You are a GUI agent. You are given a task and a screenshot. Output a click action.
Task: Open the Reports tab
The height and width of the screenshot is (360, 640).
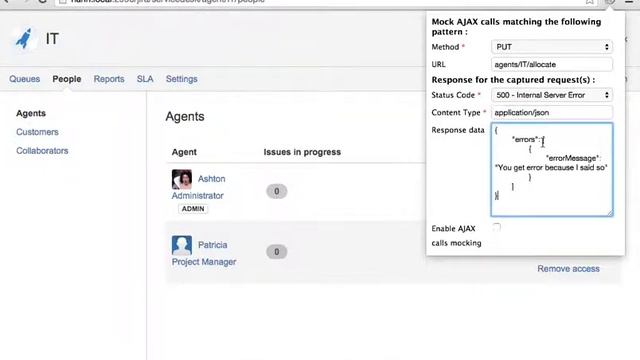click(109, 79)
